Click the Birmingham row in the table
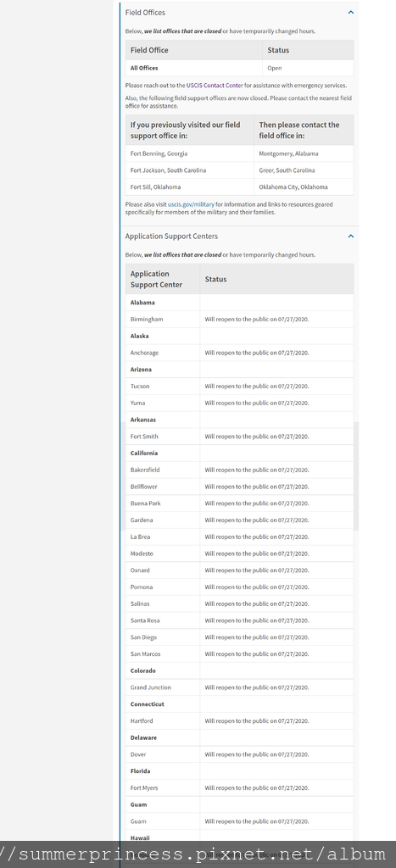 point(239,320)
